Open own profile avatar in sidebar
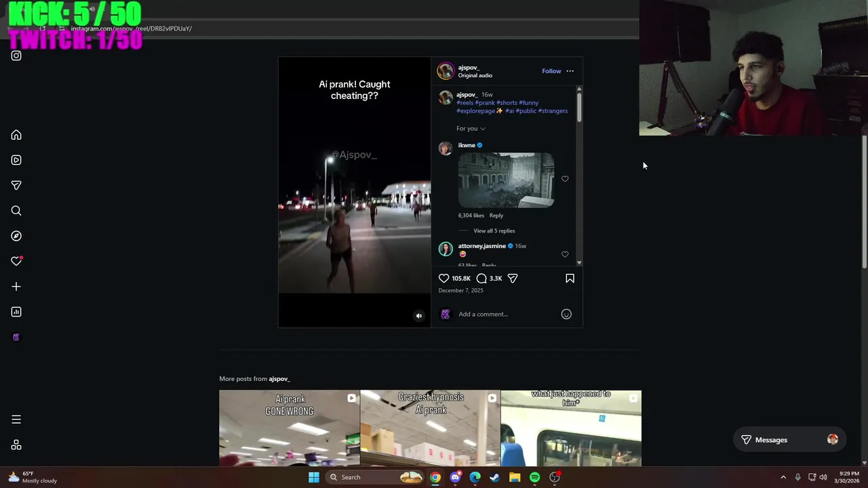This screenshot has width=868, height=488. pos(16,338)
